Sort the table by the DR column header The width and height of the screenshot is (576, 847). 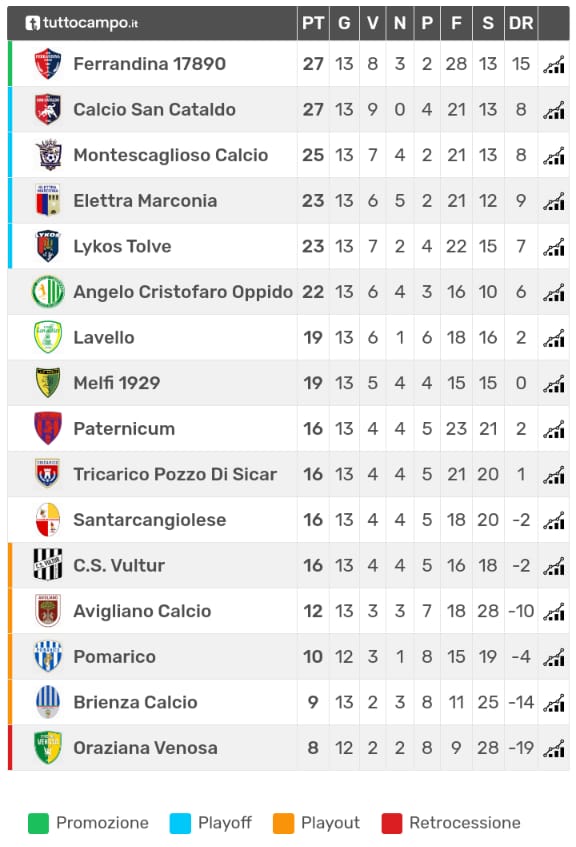(x=521, y=23)
